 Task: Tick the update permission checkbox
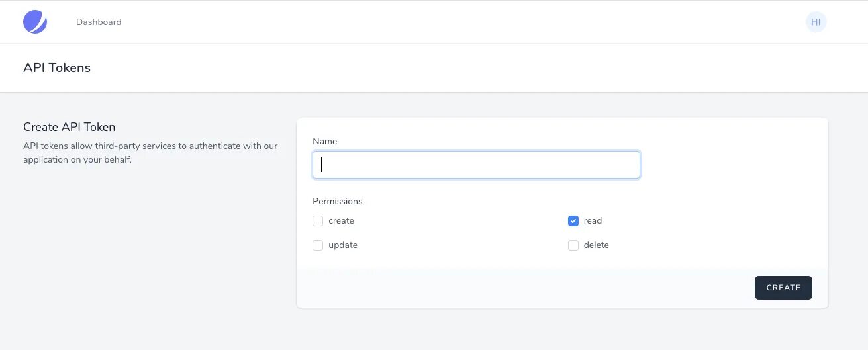point(318,245)
